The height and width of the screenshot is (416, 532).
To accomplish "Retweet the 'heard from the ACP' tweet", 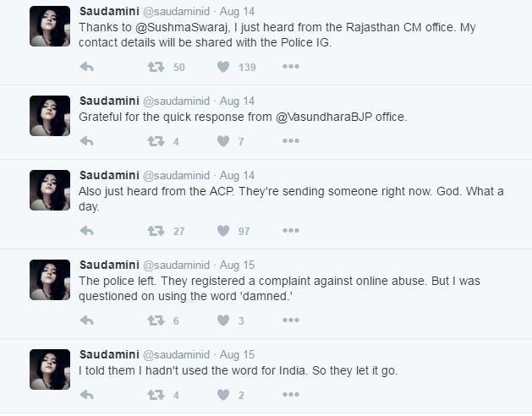I will pos(156,231).
